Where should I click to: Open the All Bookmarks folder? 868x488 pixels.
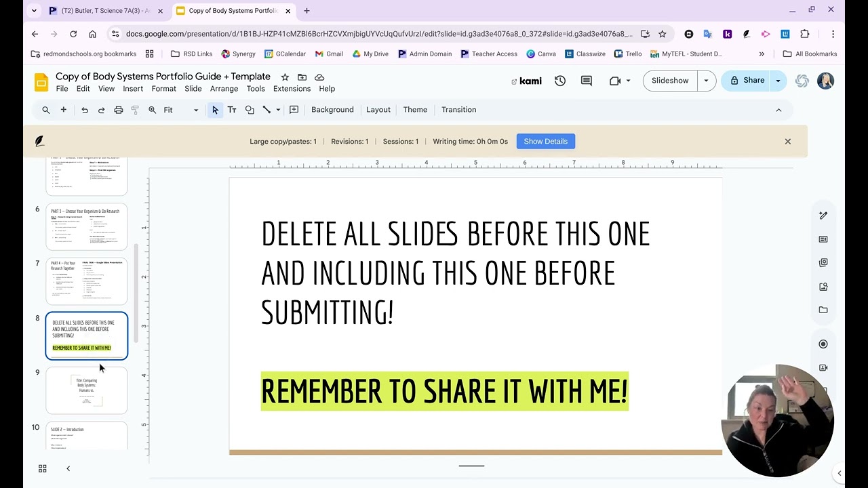[x=810, y=54]
